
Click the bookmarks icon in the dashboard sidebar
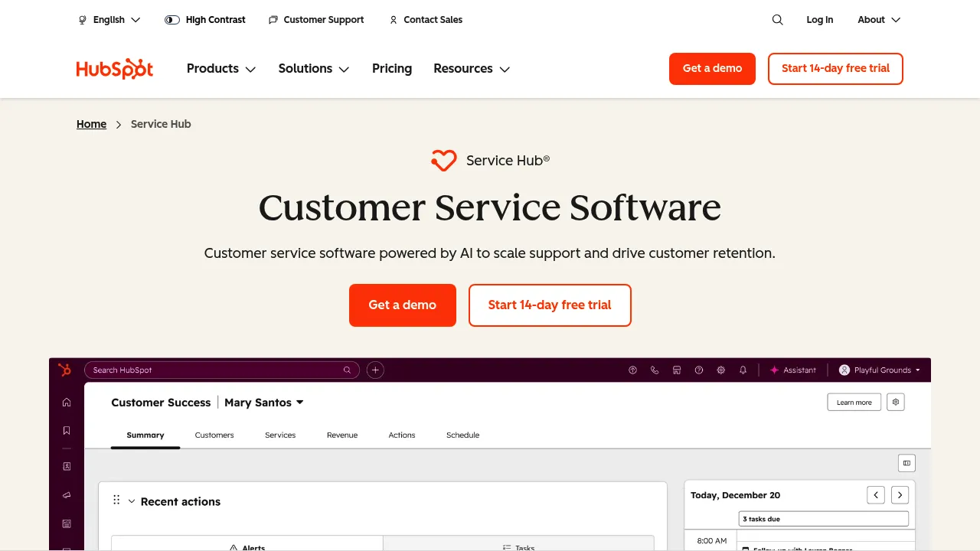[67, 431]
